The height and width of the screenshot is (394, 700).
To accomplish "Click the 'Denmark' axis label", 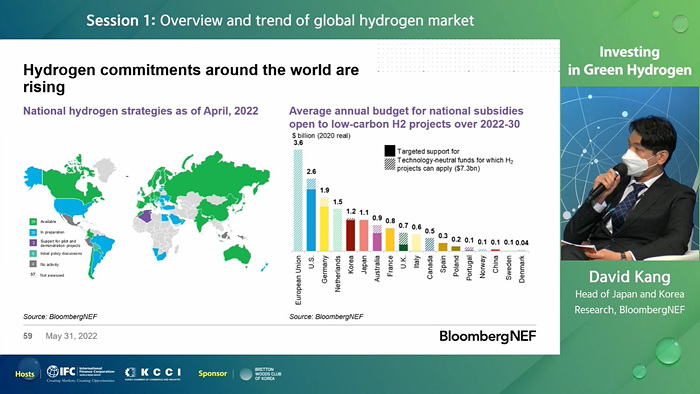I will (x=522, y=269).
